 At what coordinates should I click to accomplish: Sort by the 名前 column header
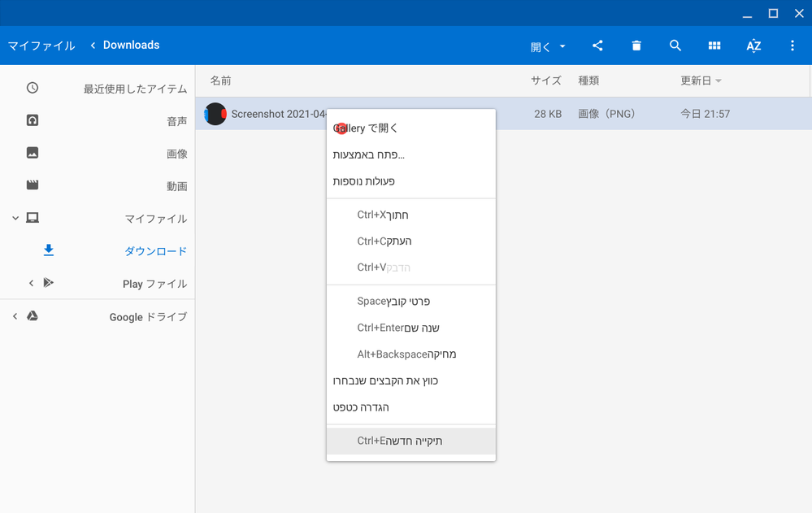pyautogui.click(x=220, y=80)
